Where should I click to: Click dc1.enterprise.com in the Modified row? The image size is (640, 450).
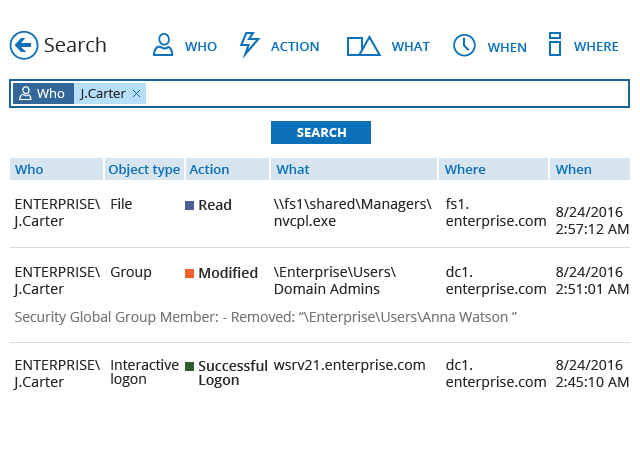pos(496,281)
